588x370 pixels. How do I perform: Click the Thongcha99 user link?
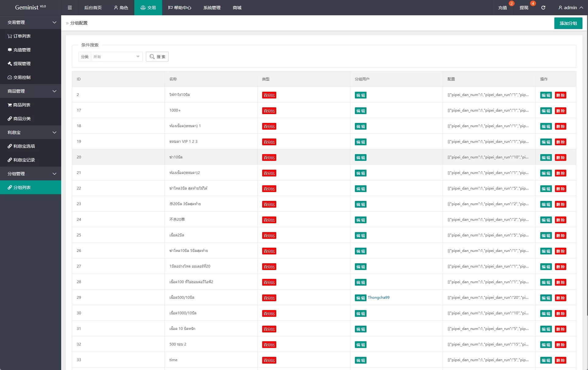pyautogui.click(x=378, y=298)
